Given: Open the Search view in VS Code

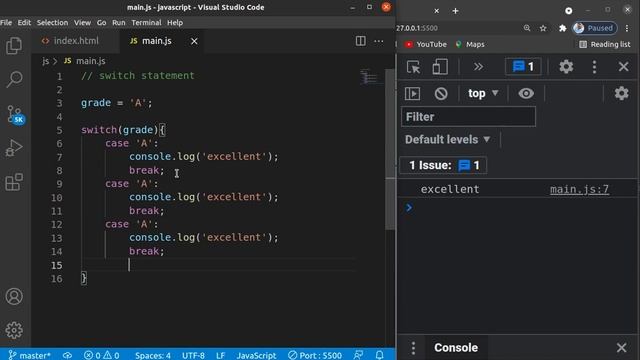Looking at the screenshot, I should (14, 79).
